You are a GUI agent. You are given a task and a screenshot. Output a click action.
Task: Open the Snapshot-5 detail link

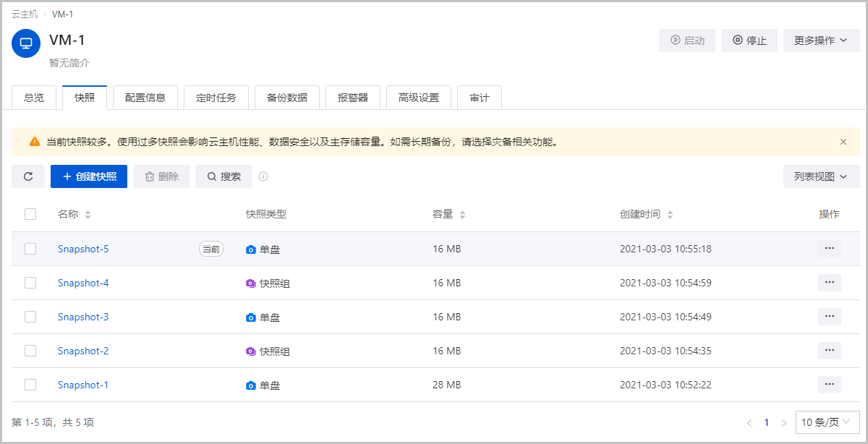pyautogui.click(x=82, y=248)
